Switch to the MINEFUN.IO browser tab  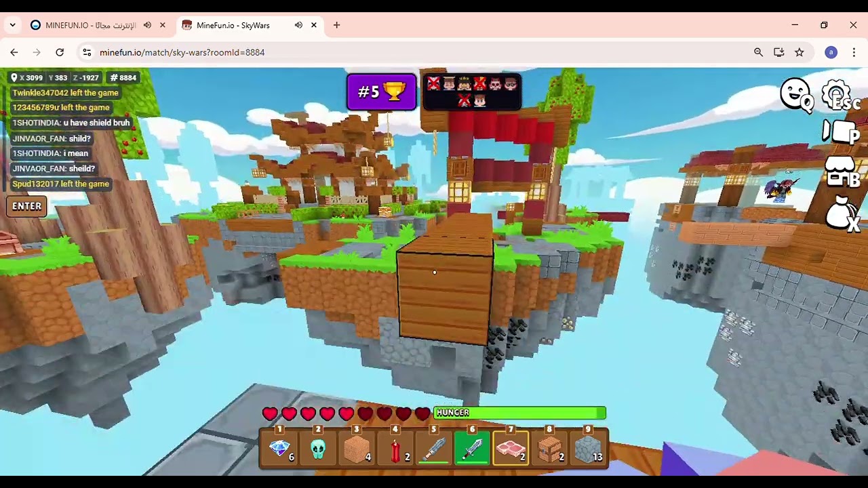(90, 25)
